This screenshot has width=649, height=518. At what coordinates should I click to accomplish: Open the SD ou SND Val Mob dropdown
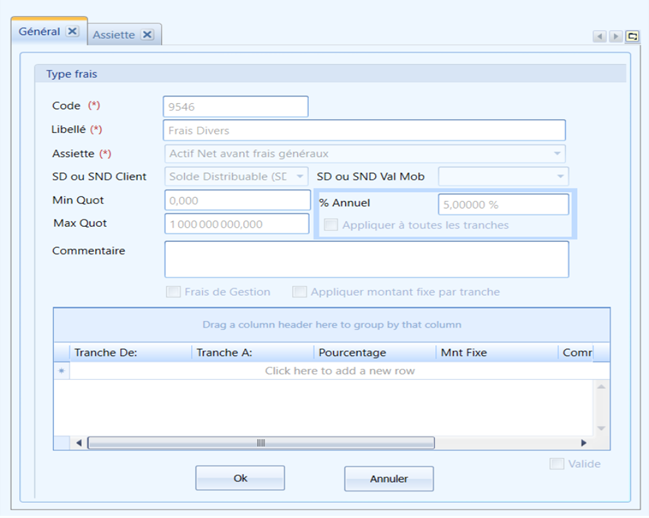click(x=560, y=177)
